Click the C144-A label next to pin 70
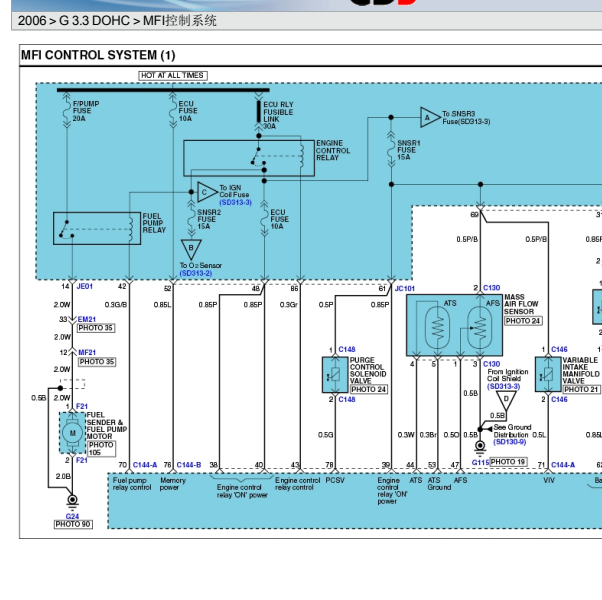Viewport: 602px width, 600px height. pyautogui.click(x=145, y=465)
